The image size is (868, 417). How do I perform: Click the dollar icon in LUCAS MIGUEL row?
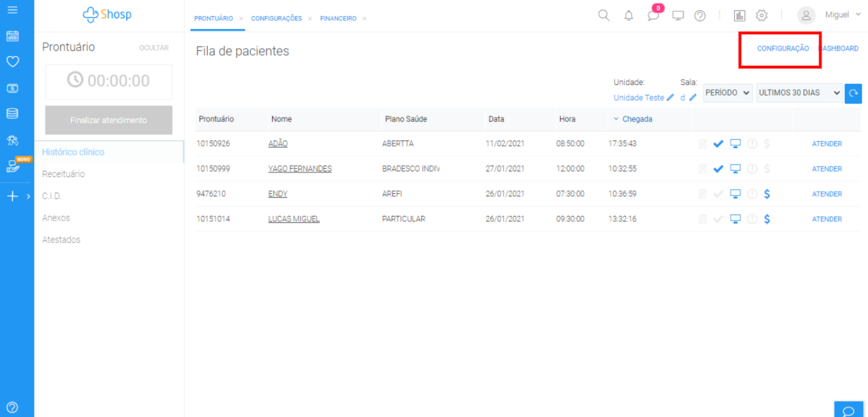coord(767,219)
